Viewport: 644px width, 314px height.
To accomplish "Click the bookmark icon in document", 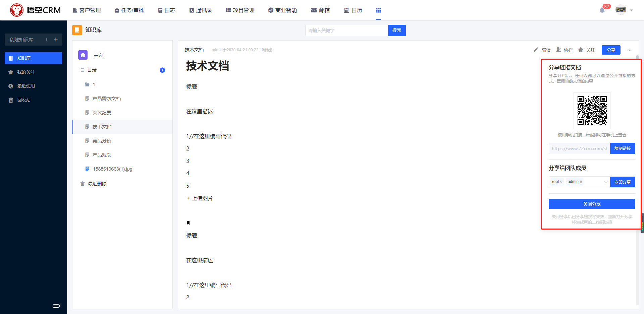I will (188, 223).
